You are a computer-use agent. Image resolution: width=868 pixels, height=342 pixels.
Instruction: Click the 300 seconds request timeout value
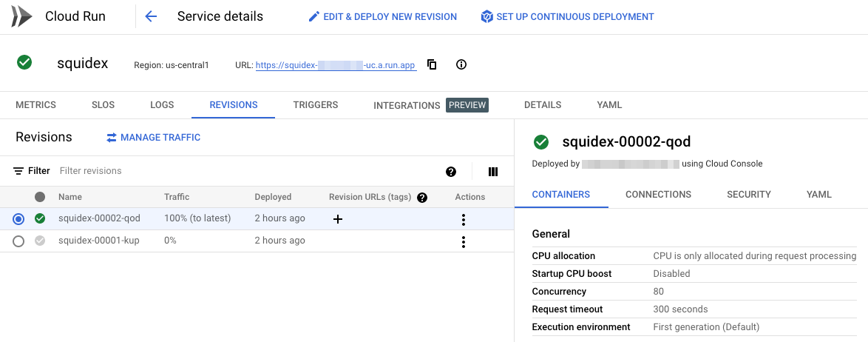tap(680, 309)
